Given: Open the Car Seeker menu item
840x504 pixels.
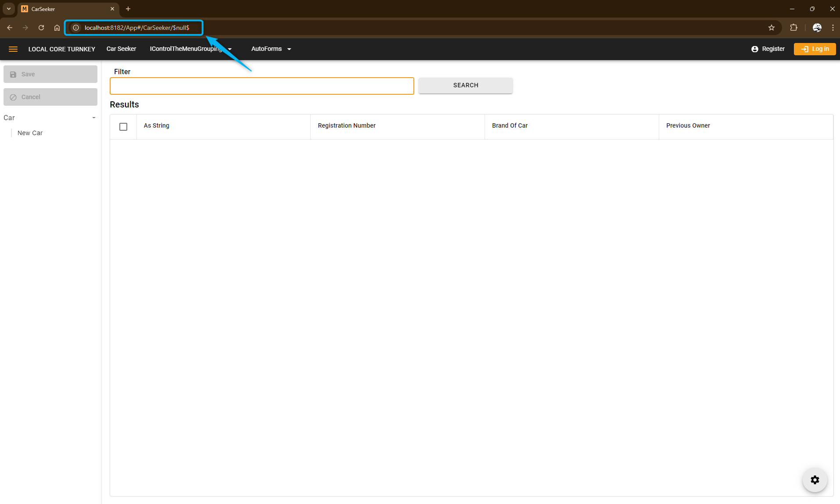Looking at the screenshot, I should (121, 49).
